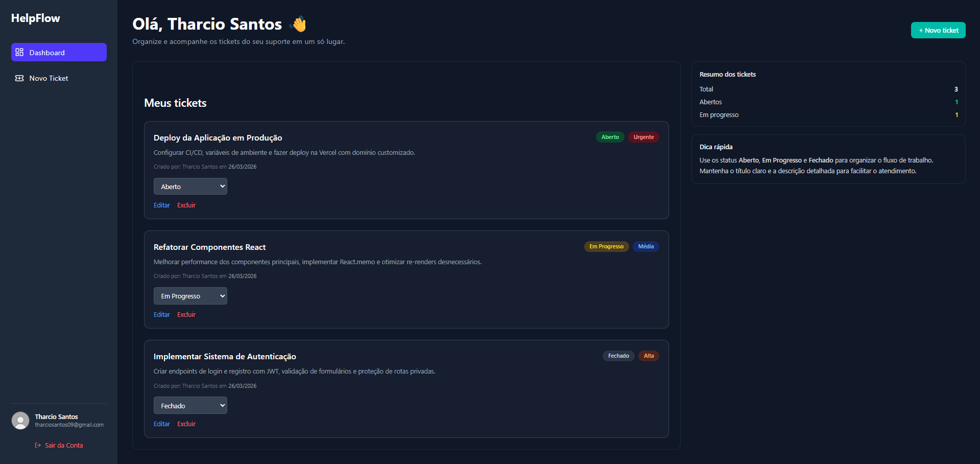Edit the Deploy da Aplicação em Produção ticket
This screenshot has width=980, height=464.
pyautogui.click(x=162, y=205)
